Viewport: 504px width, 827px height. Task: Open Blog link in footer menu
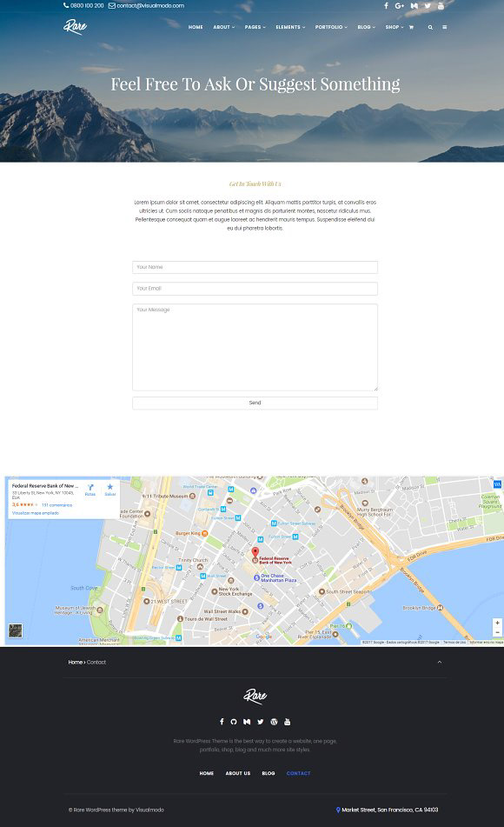click(269, 773)
